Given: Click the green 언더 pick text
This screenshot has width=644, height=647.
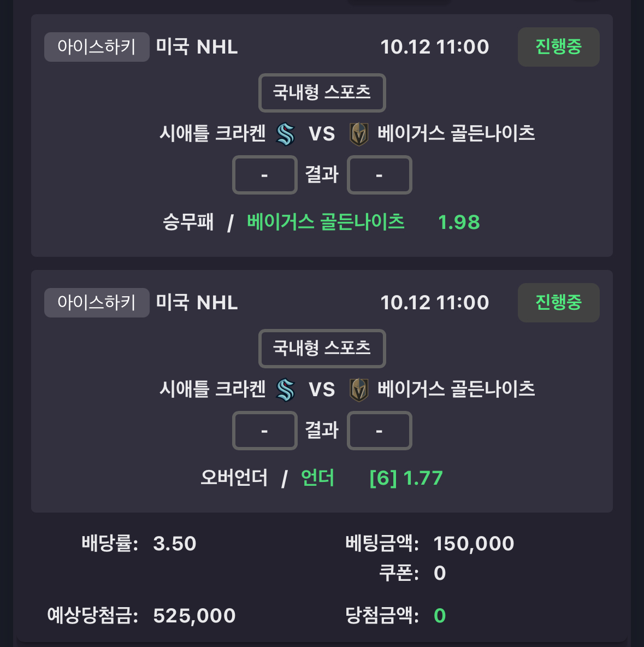Looking at the screenshot, I should (x=317, y=478).
